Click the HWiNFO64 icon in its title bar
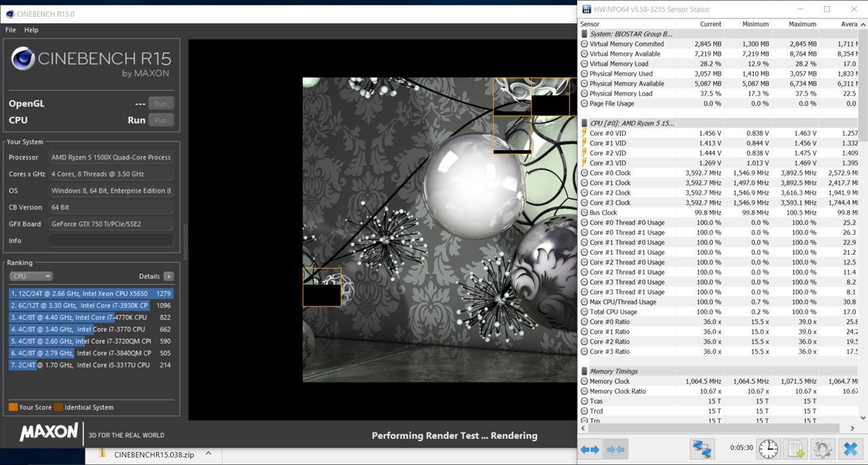Screen dimensions: 868x465 (x=587, y=9)
